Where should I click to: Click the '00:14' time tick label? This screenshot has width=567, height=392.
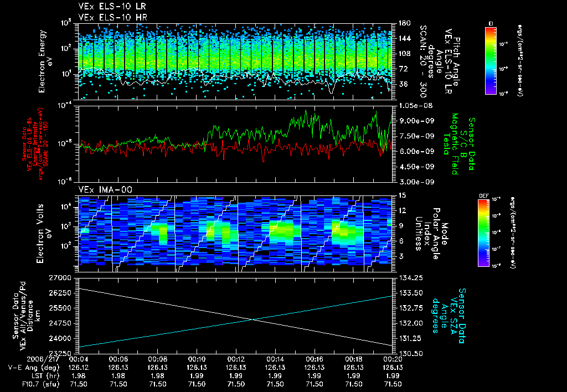[275, 360]
